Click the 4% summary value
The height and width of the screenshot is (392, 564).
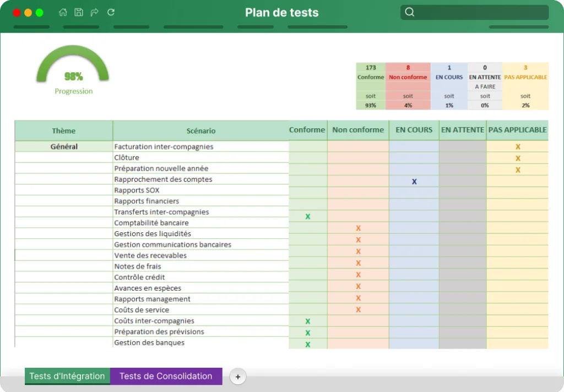[x=408, y=105]
